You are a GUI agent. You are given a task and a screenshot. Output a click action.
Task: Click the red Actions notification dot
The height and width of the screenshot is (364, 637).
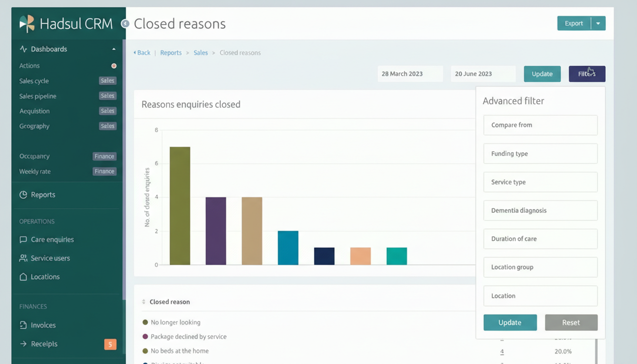(114, 66)
